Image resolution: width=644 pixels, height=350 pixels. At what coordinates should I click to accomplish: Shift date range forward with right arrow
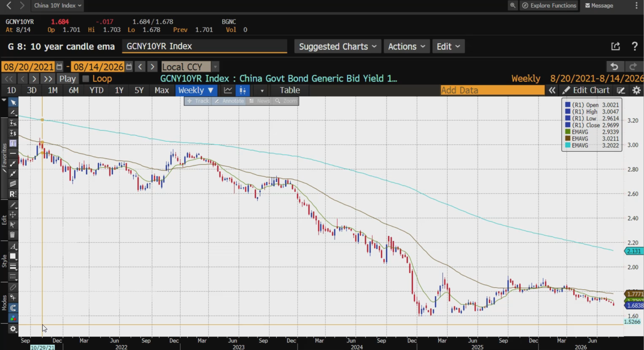point(153,67)
